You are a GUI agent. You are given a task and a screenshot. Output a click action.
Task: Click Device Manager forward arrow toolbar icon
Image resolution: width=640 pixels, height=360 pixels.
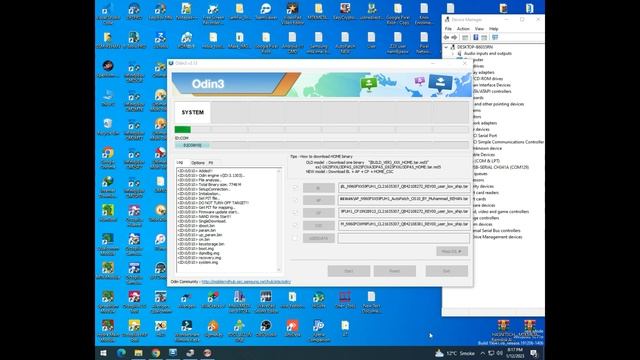454,38
